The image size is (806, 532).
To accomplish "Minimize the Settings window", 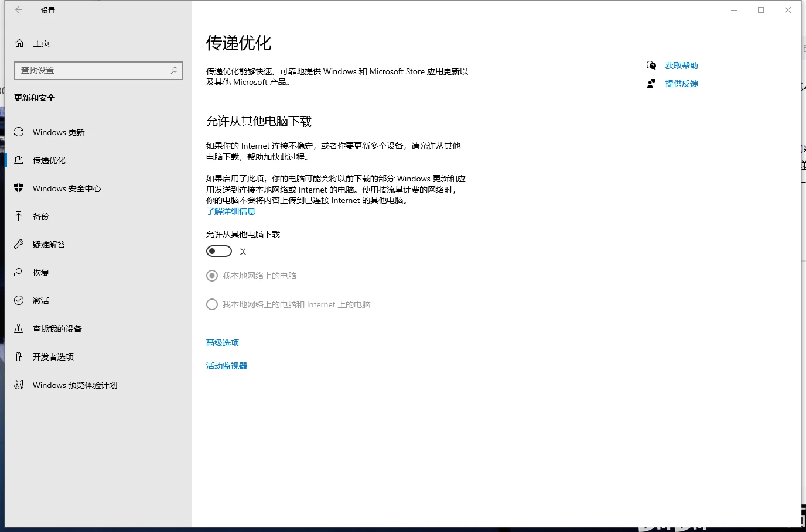I will 734,10.
